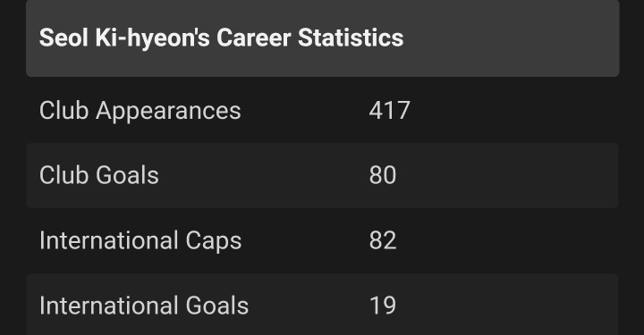Image resolution: width=644 pixels, height=335 pixels.
Task: Click the 80 club goals value
Action: pos(383,175)
